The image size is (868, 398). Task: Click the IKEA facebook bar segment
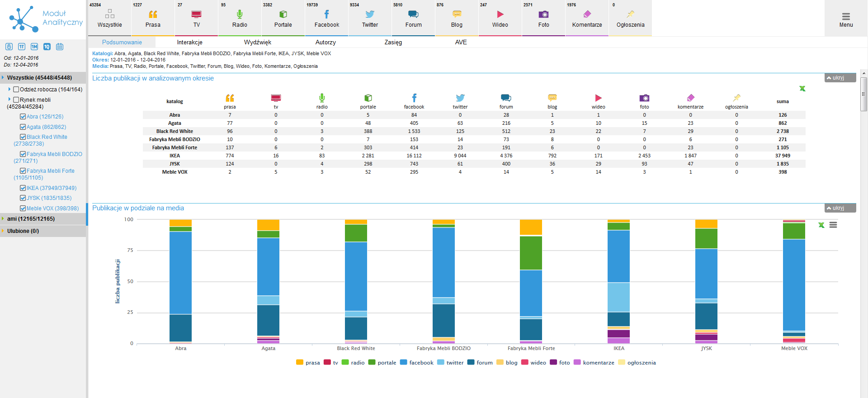(x=618, y=256)
